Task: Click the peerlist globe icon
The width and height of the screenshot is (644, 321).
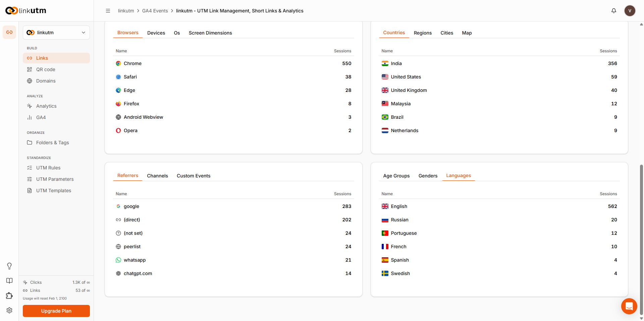Action: point(118,247)
